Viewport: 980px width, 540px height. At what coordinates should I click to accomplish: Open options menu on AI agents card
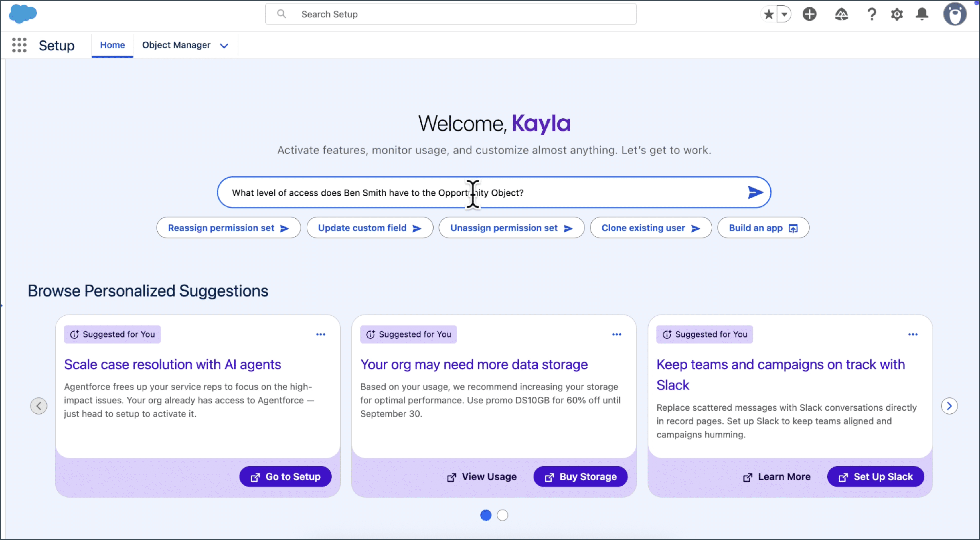[321, 334]
